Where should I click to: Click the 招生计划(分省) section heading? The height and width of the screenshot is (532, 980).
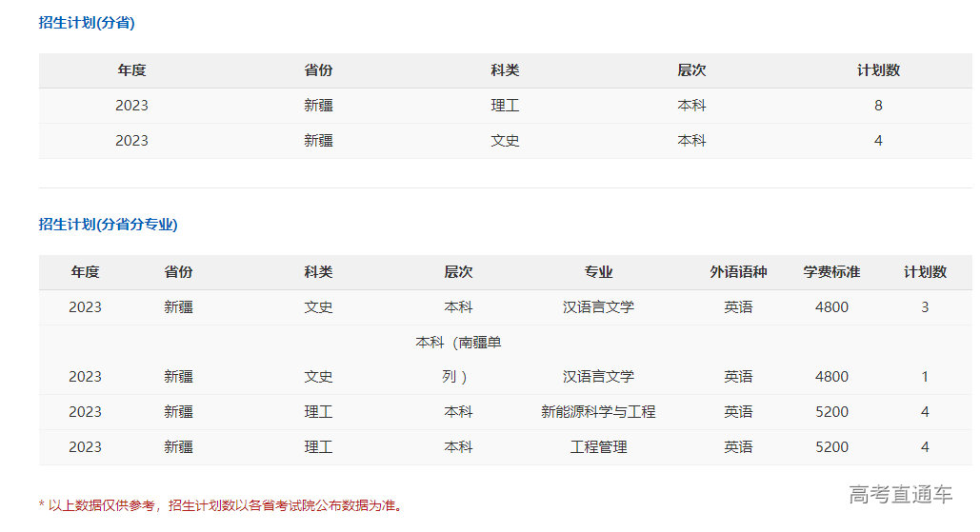click(87, 23)
